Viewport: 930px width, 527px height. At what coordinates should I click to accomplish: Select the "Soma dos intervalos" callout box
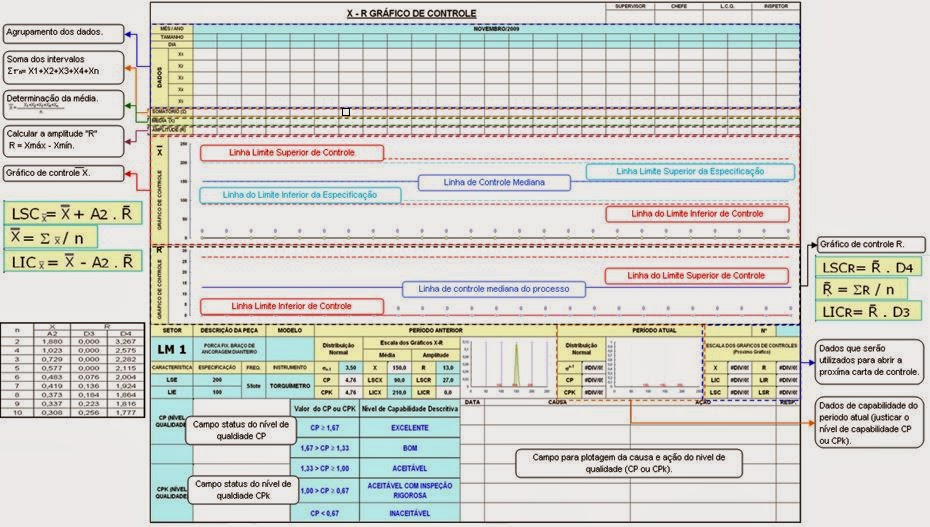pos(64,66)
